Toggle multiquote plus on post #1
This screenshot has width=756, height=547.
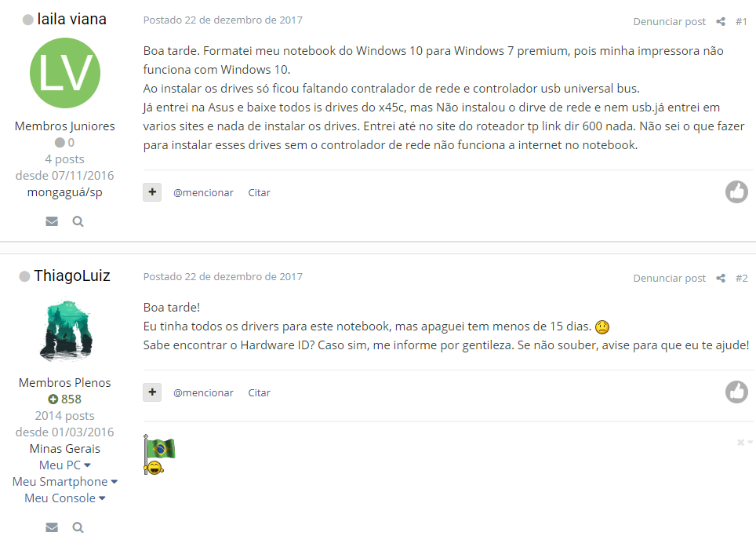(x=152, y=192)
